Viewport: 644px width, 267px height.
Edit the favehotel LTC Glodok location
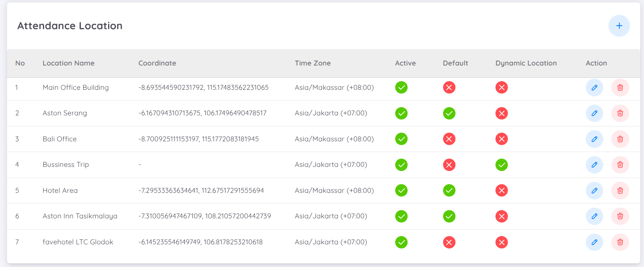coord(594,242)
